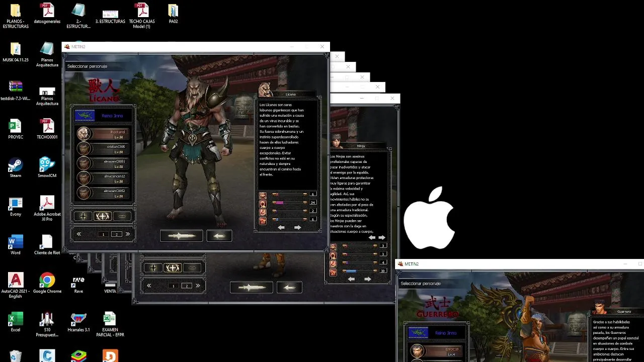Open S10 Presupuestos desktop shortcut
The width and height of the screenshot is (644, 362).
pos(47,325)
